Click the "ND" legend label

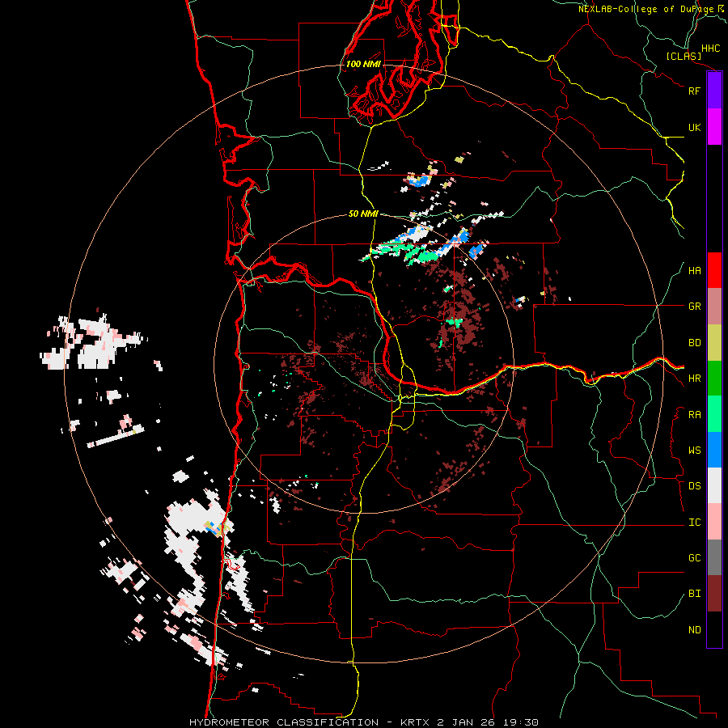pos(694,630)
